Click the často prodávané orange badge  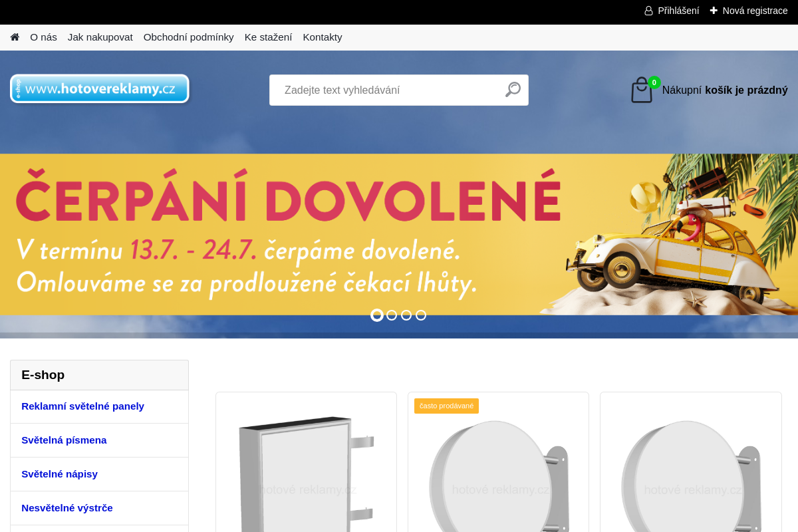(x=446, y=406)
